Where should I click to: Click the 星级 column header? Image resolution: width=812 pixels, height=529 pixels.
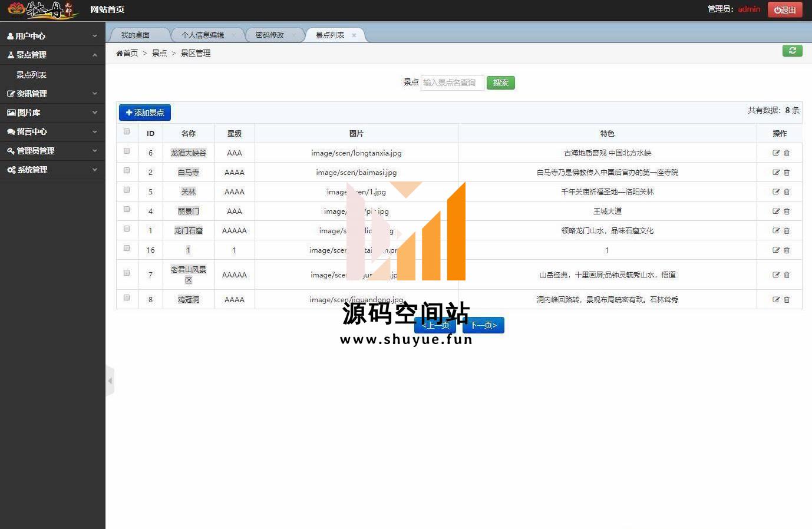(235, 133)
